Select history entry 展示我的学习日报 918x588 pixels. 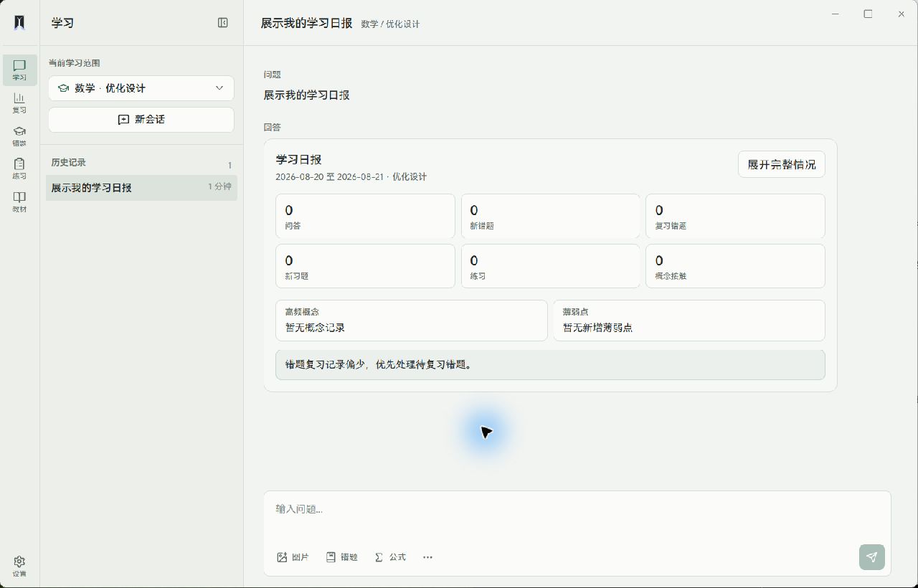tap(141, 188)
